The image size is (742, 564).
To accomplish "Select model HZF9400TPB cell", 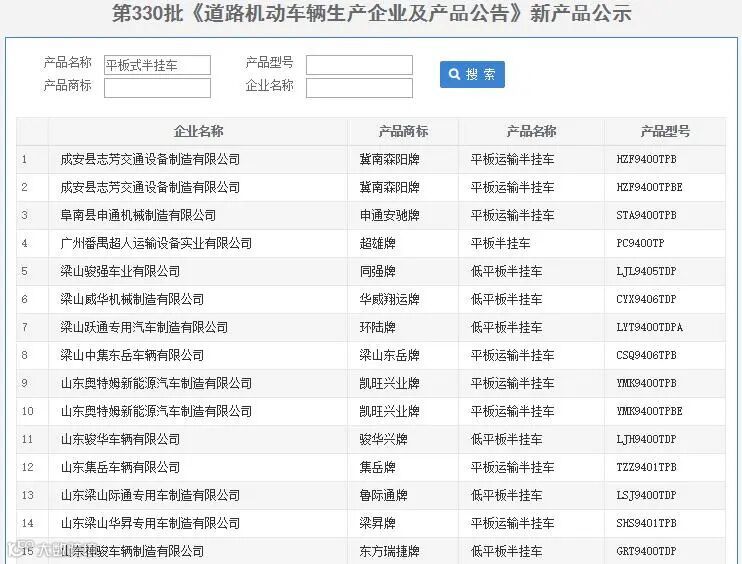I will coord(665,159).
